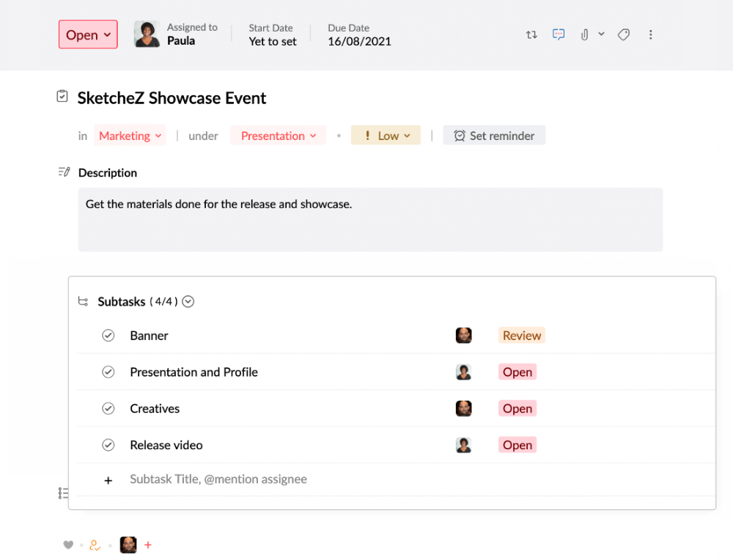Toggle the Presentation and Profile checkmark
The height and width of the screenshot is (560, 733).
pos(108,372)
